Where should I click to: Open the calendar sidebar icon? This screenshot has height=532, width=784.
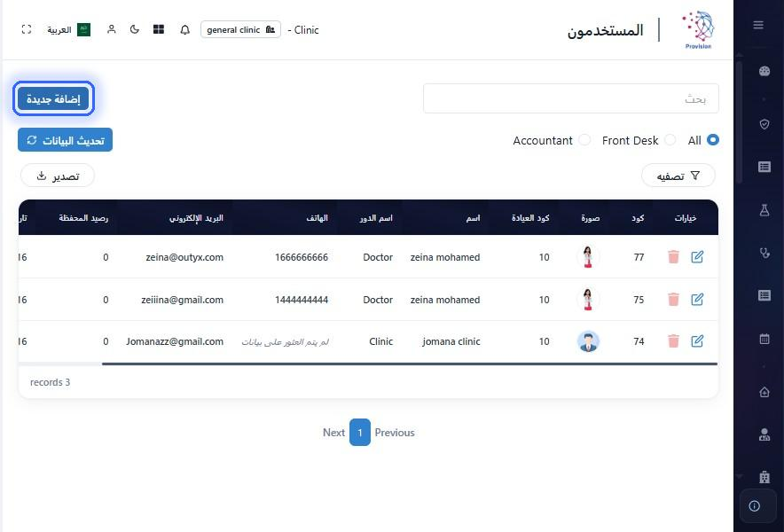pos(764,339)
